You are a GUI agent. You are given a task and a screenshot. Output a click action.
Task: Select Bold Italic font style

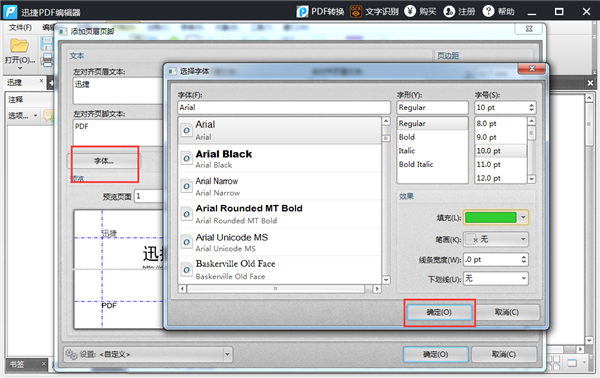click(x=432, y=164)
